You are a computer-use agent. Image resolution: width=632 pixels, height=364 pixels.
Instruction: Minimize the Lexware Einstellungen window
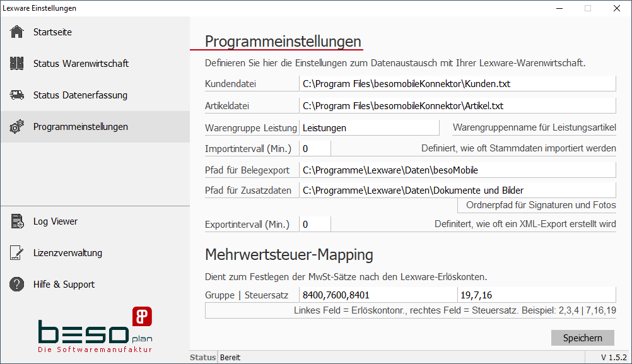coord(559,8)
